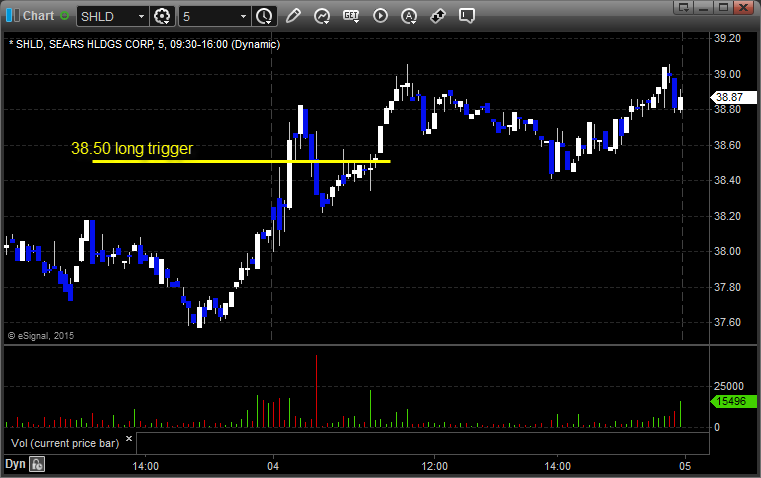Select the 38.50 long trigger text annotation

(x=132, y=148)
